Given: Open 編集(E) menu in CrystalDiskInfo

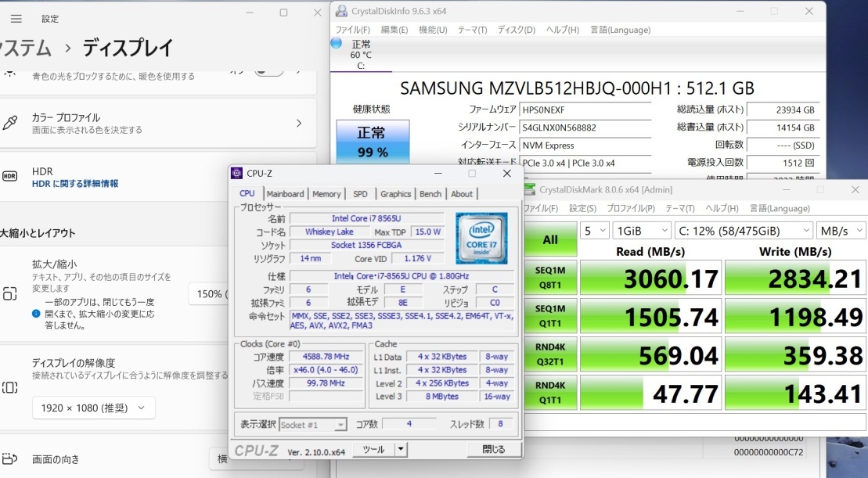Looking at the screenshot, I should point(394,30).
